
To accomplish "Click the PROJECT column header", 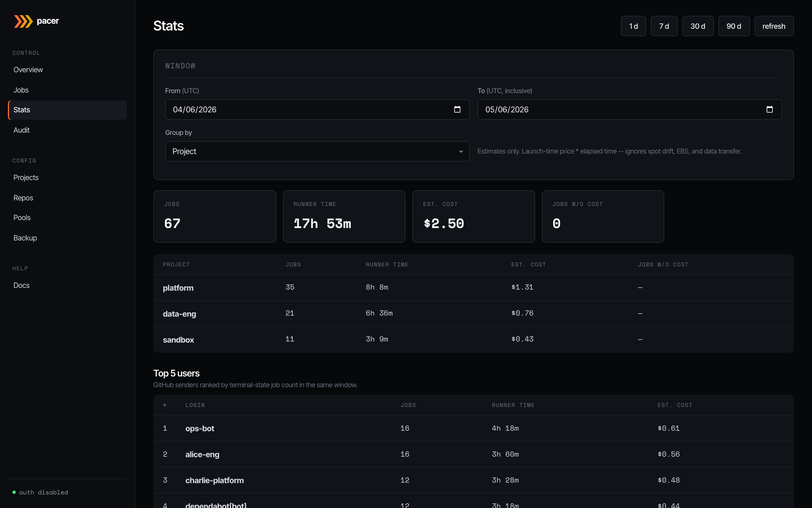I will 176,265.
